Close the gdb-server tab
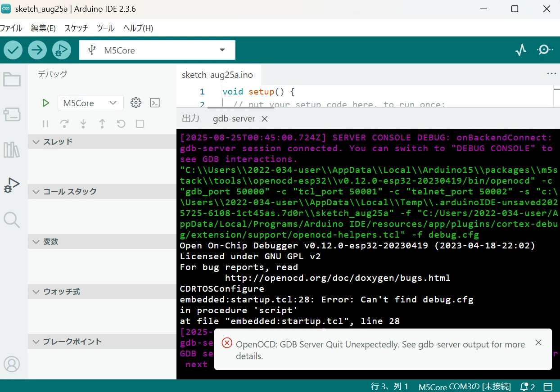The height and width of the screenshot is (392, 560). tap(265, 119)
